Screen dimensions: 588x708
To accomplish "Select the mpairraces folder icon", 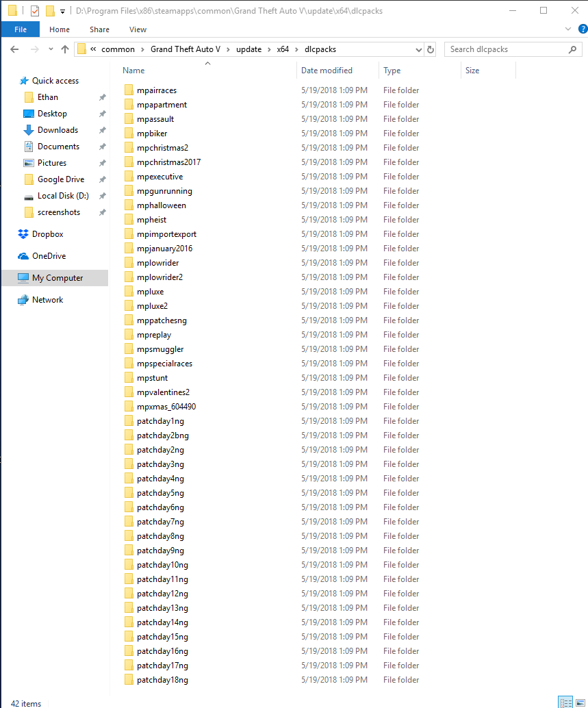I will point(129,90).
